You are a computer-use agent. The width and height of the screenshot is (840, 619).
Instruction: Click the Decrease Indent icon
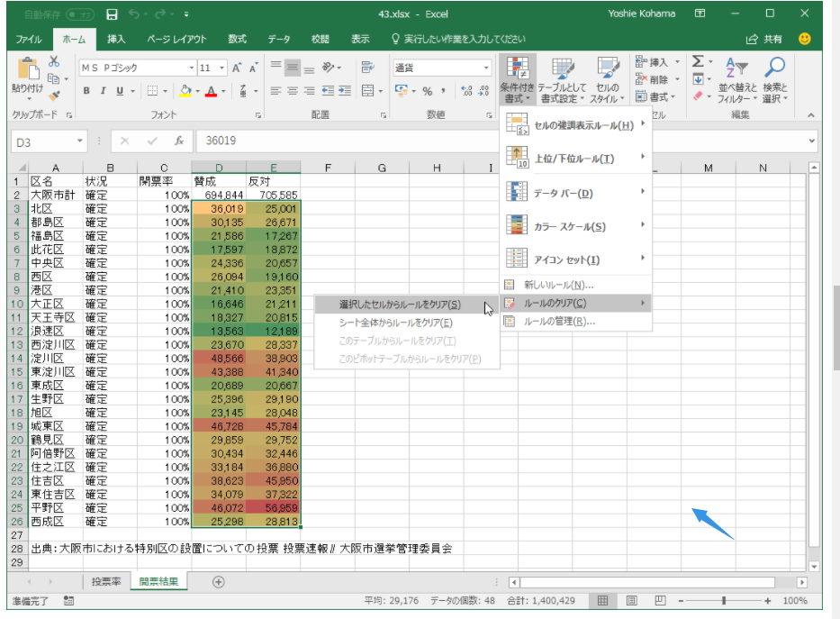(x=329, y=91)
